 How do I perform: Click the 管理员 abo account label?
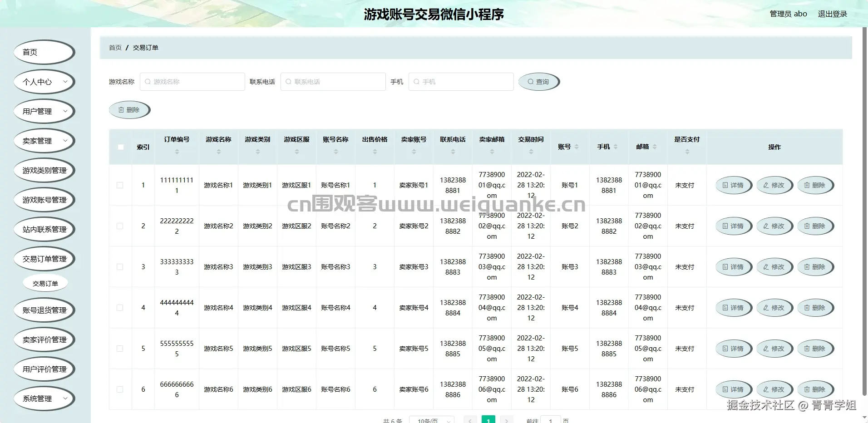point(788,14)
